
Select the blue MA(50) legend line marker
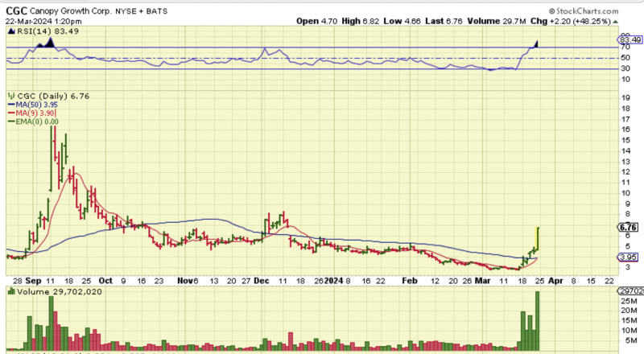pyautogui.click(x=10, y=104)
